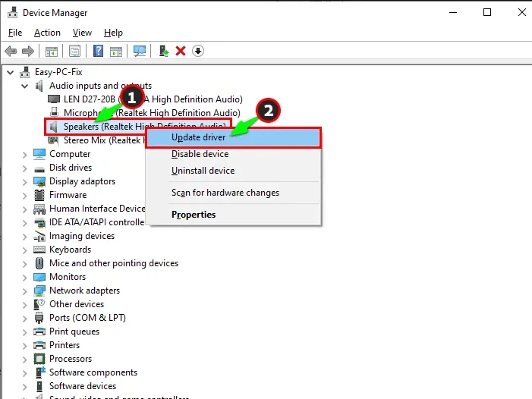This screenshot has width=532, height=399.
Task: Click the blue Help question mark icon
Action: click(x=98, y=51)
